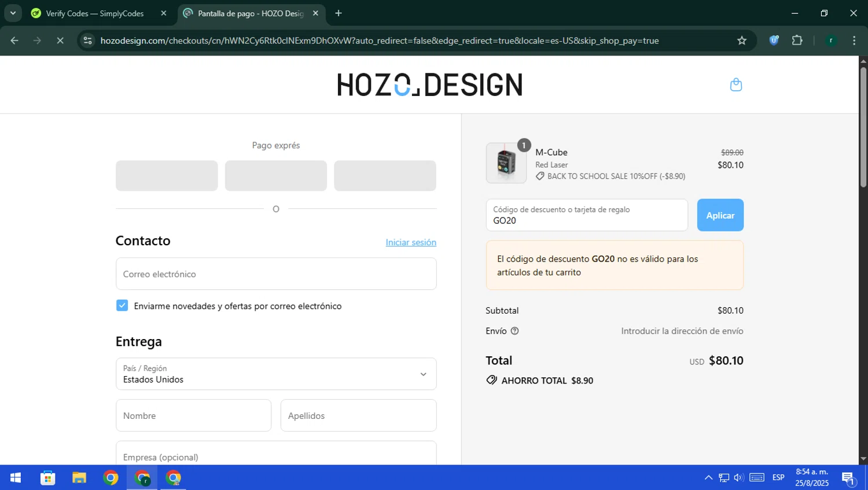Click the page vertical scrollbar thumb
868x490 pixels.
[x=863, y=127]
